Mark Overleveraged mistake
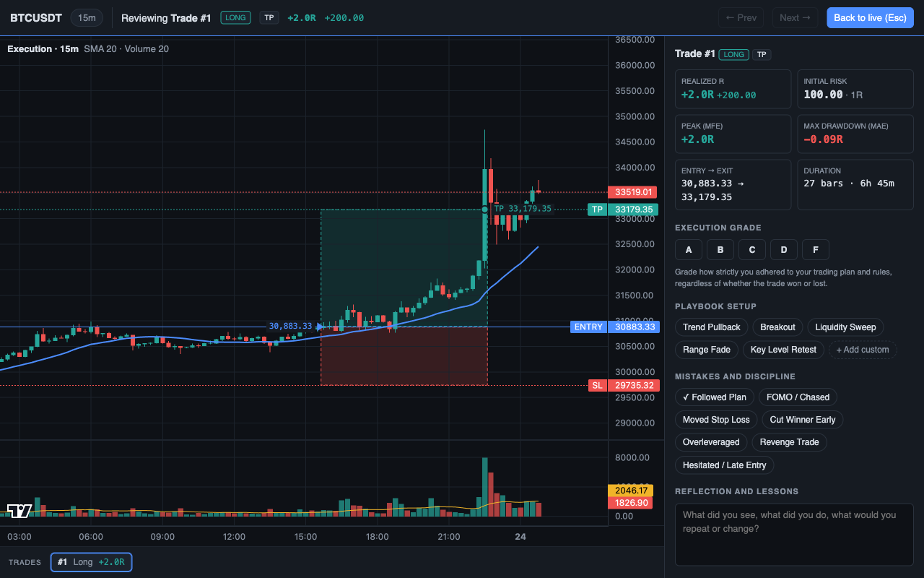 pyautogui.click(x=711, y=442)
